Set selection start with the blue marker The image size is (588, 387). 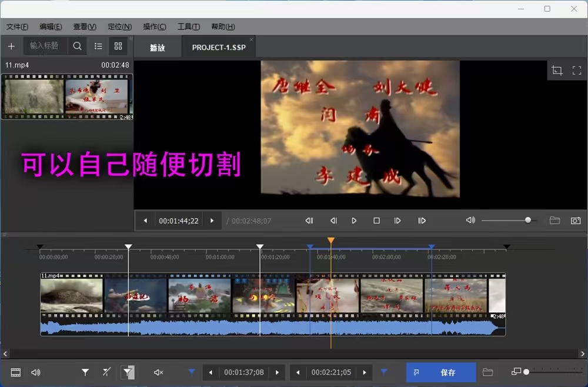(x=192, y=372)
